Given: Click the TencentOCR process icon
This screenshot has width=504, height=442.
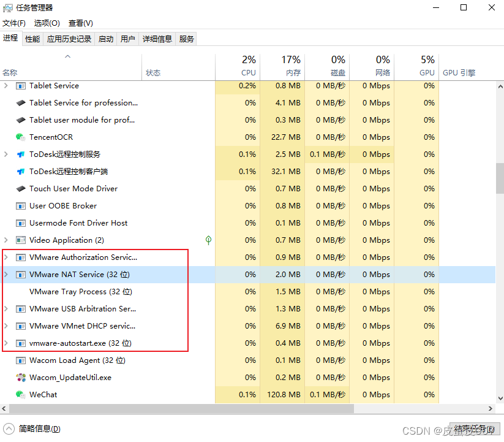Looking at the screenshot, I should click(x=21, y=137).
